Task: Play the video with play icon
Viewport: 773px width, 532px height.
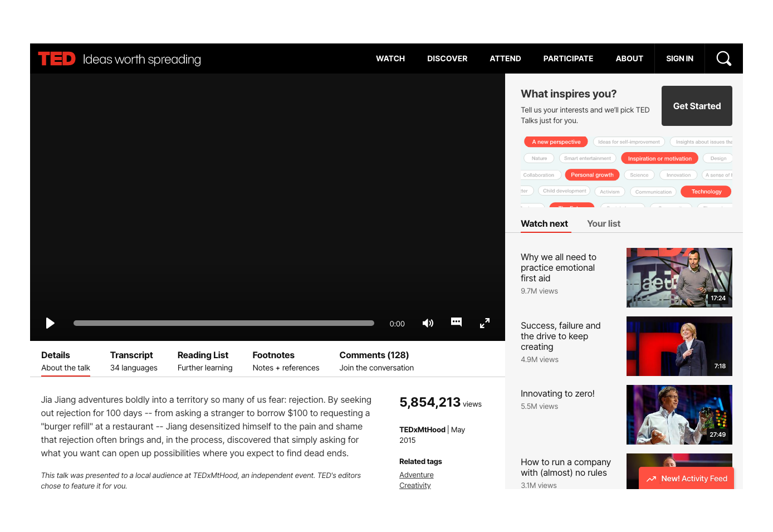Action: click(x=50, y=323)
